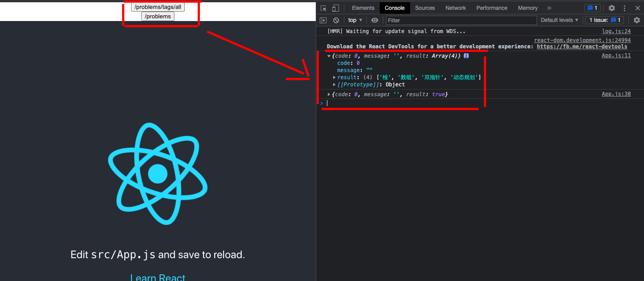Open the log.js:24 source link
This screenshot has height=281, width=644.
(x=616, y=31)
